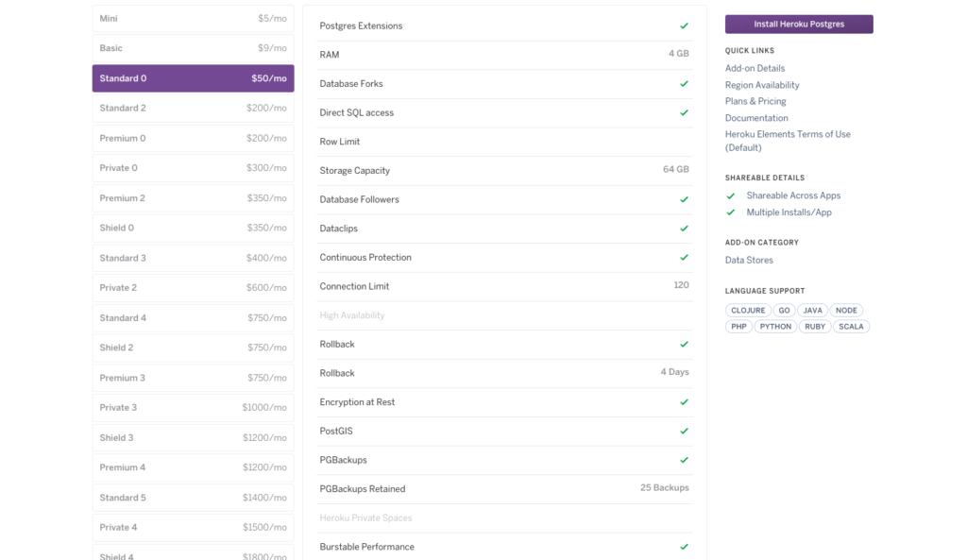Screen dimensions: 967x560
Task: Open Heroku Elements Terms of Use
Action: [788, 134]
